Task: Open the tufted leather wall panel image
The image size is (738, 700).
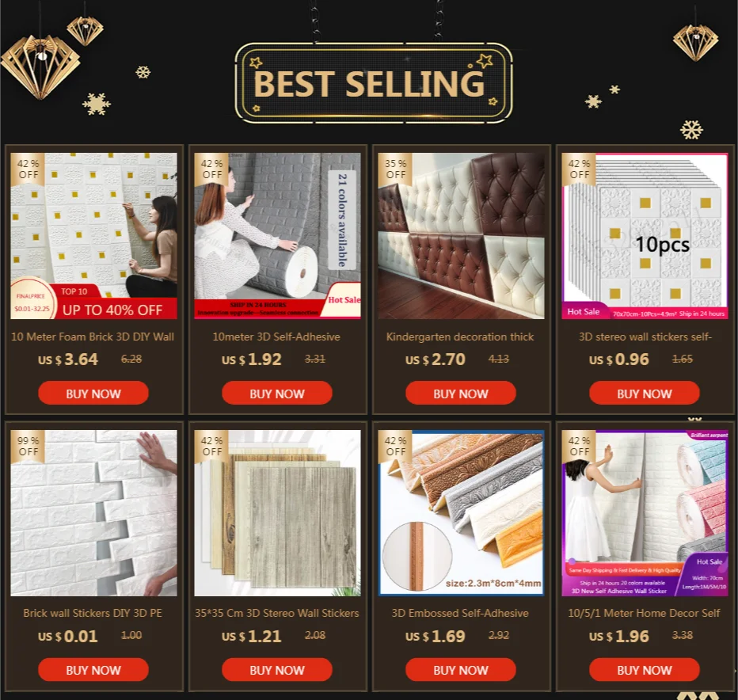Action: coord(461,236)
